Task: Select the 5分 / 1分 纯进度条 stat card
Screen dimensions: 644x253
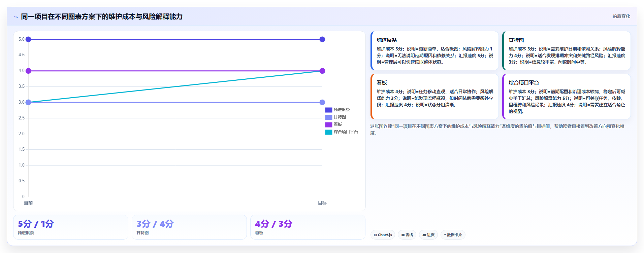Action: pos(71,227)
